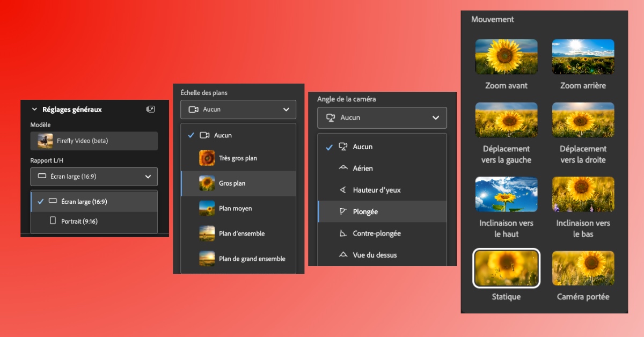Select the Zoom avant movement thumbnail
Screen dimensions: 644x337
click(506, 57)
